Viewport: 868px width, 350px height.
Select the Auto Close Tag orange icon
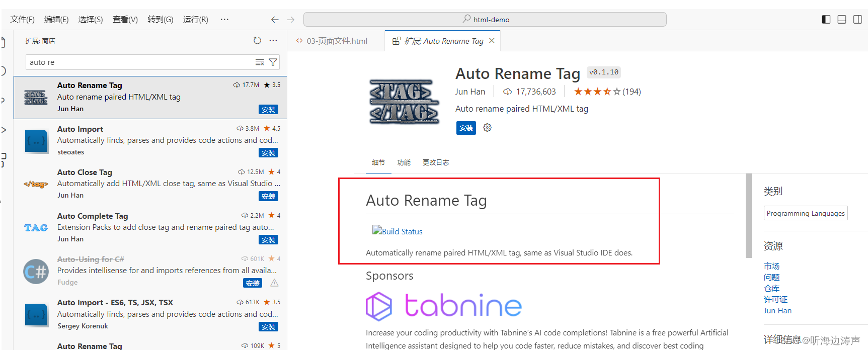pyautogui.click(x=36, y=184)
